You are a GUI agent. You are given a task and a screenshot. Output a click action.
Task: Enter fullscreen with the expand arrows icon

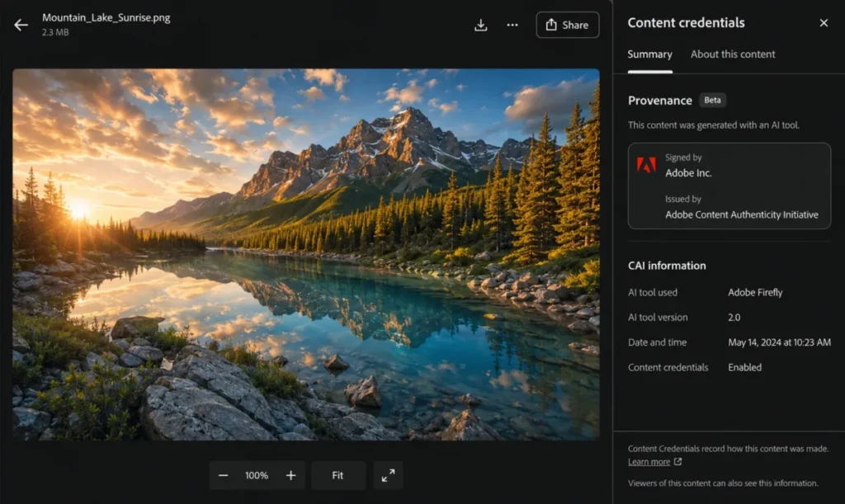(388, 475)
